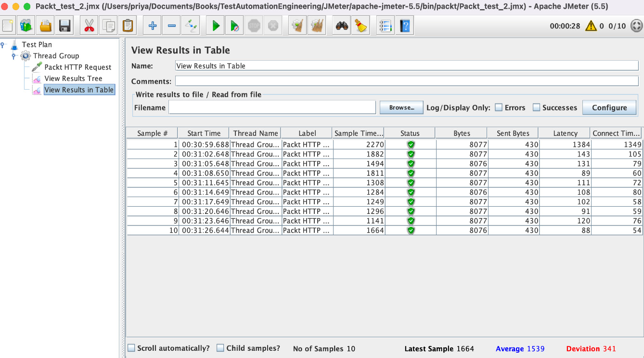Screen dimensions: 644x358
Task: Click the Shutdown test icon
Action: pyautogui.click(x=273, y=26)
